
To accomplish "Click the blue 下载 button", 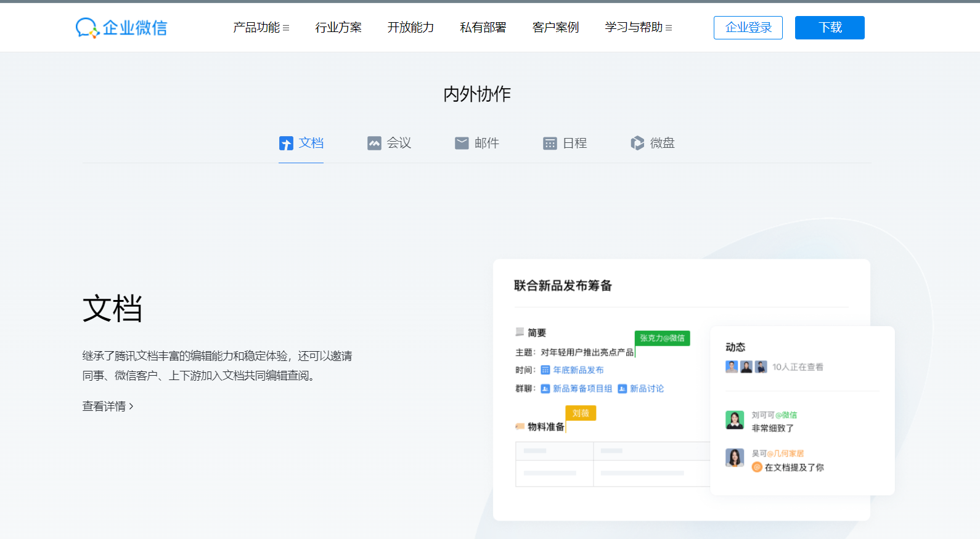I will coord(830,28).
